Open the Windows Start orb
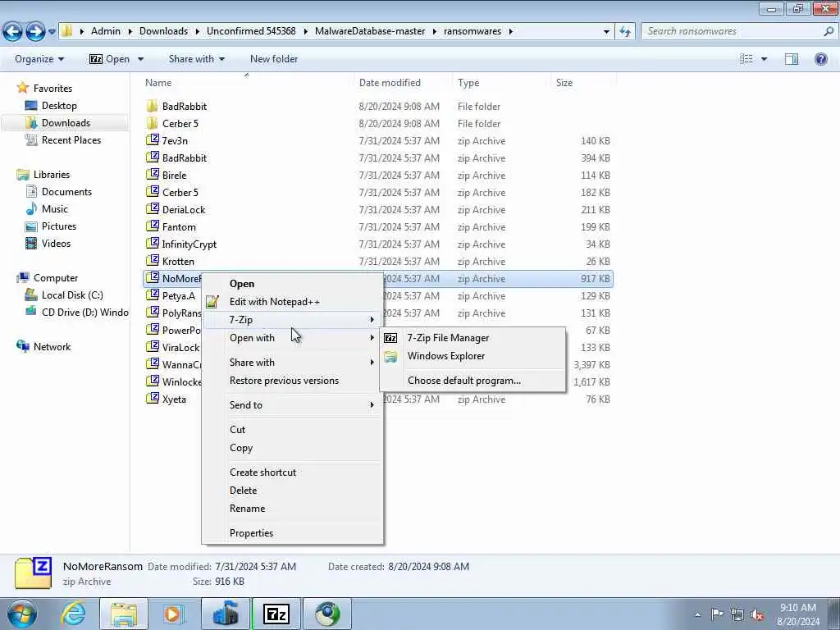This screenshot has height=630, width=840. pos(22,614)
